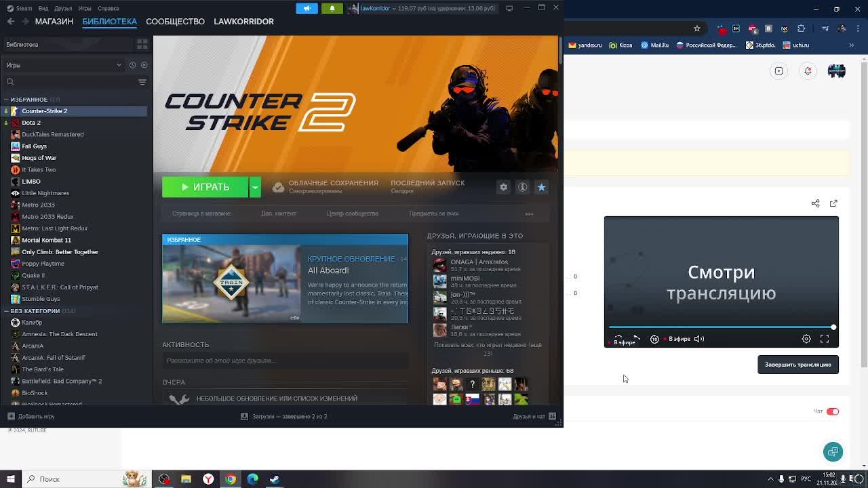Click activity post input field
The height and width of the screenshot is (488, 868).
coord(285,361)
